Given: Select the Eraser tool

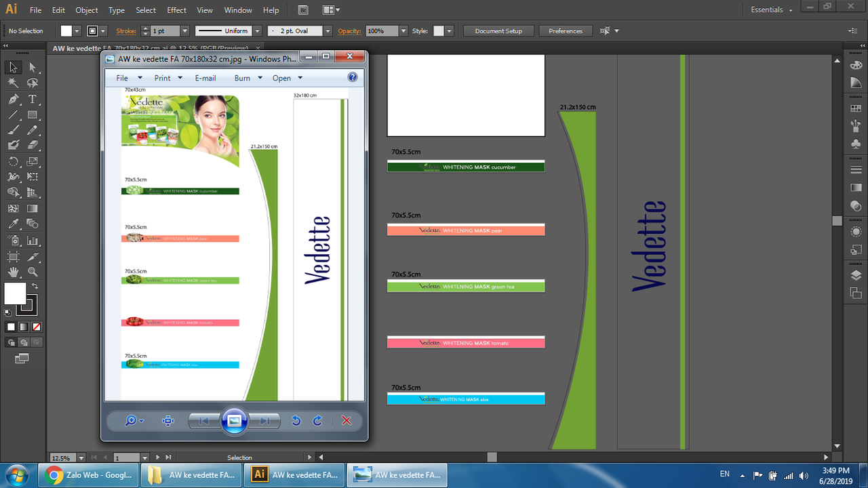Looking at the screenshot, I should 32,145.
